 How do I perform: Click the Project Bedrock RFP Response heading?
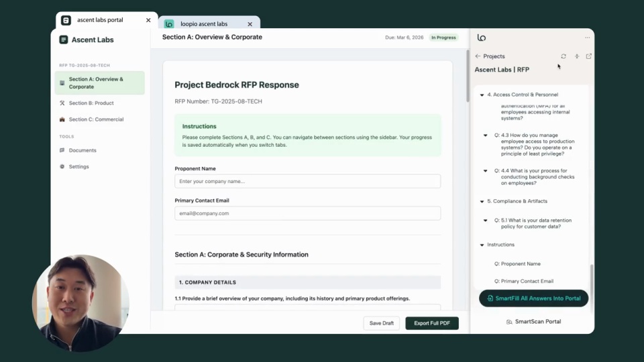tap(237, 85)
